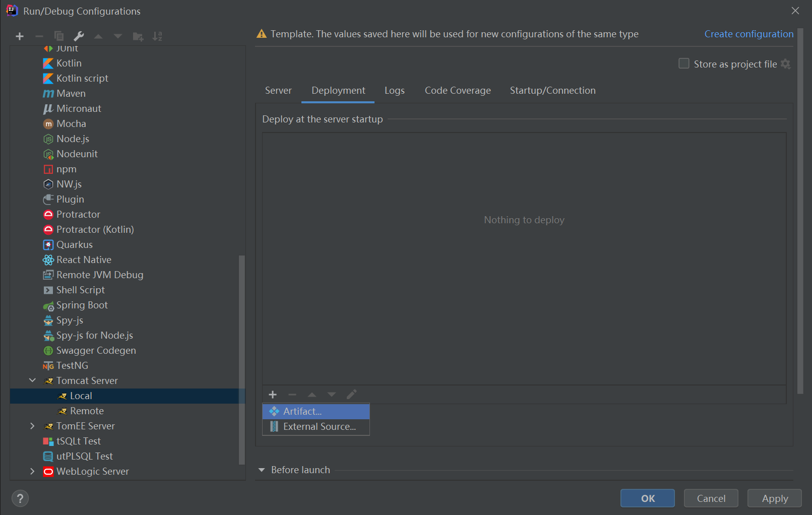Sort configurations alphabetically
The image size is (812, 515).
point(157,36)
